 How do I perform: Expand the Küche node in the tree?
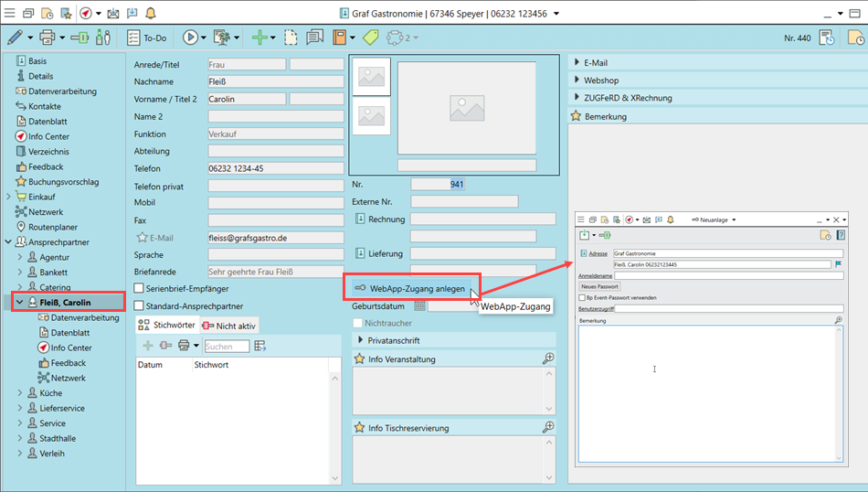20,393
